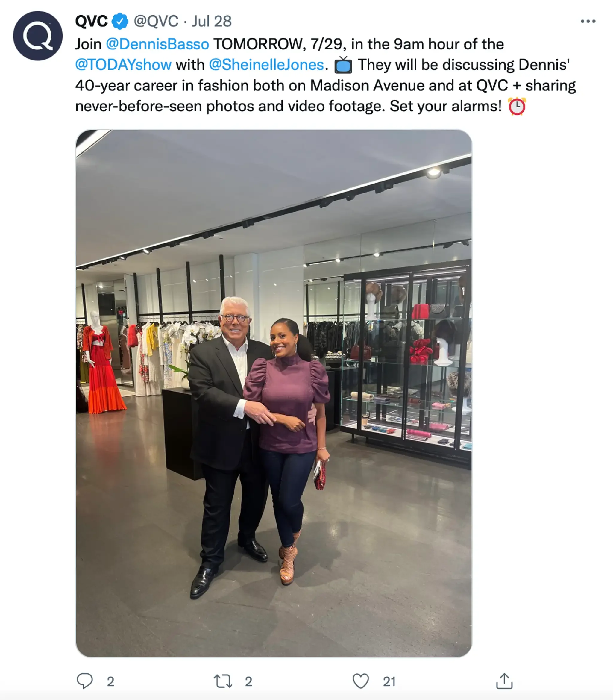Viewport: 613px width, 700px height.
Task: Visit the @DennisBasso mention
Action: [157, 45]
